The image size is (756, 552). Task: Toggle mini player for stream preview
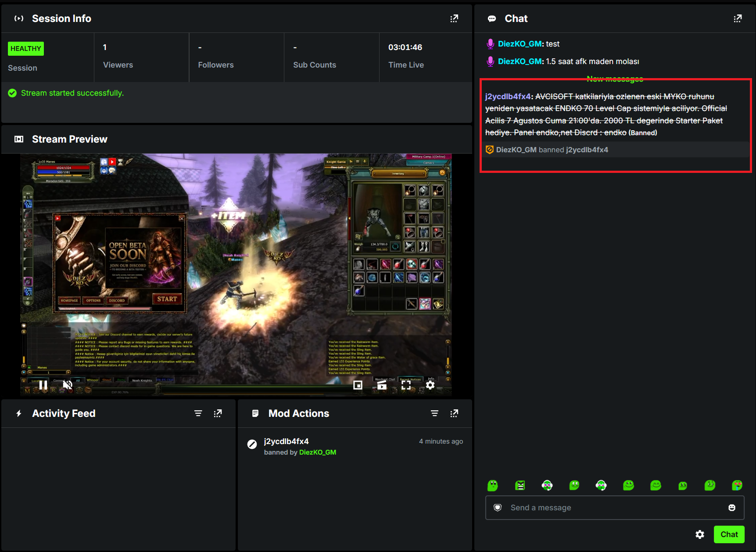[x=358, y=385]
